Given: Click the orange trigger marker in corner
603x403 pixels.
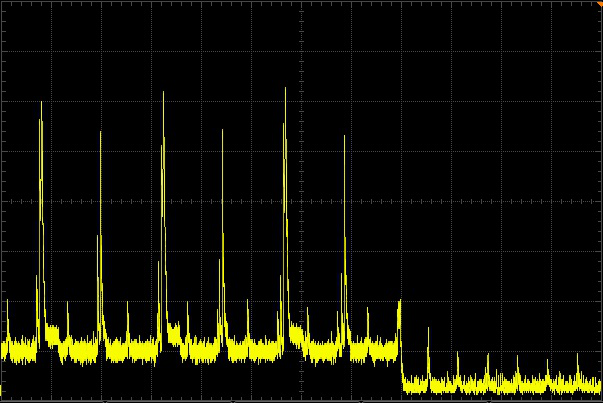Looking at the screenshot, I should click(600, 3).
